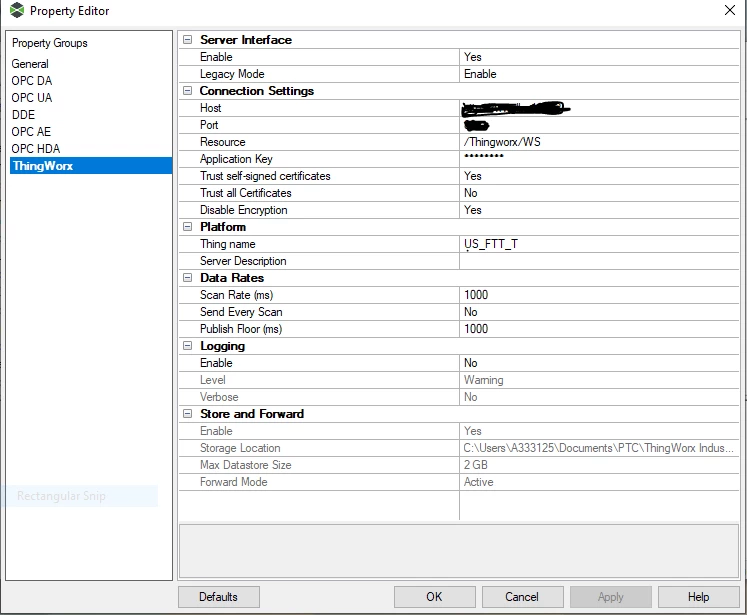Open Help for the property editor
747x615 pixels.
[699, 597]
